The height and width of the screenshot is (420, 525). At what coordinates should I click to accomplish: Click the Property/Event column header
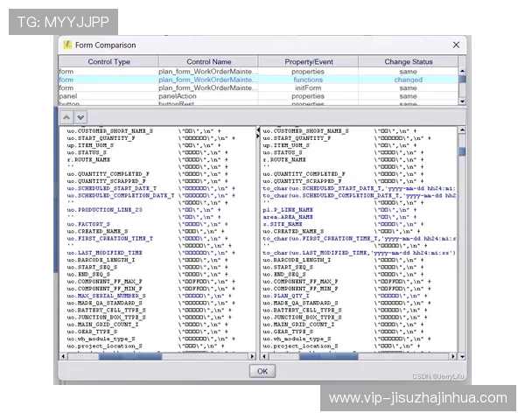tap(308, 62)
